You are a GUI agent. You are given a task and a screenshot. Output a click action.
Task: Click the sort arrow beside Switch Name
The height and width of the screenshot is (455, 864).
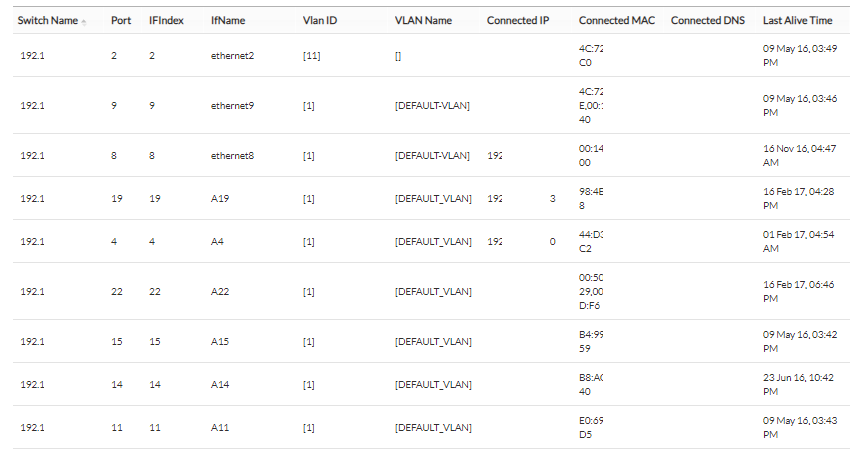click(84, 22)
